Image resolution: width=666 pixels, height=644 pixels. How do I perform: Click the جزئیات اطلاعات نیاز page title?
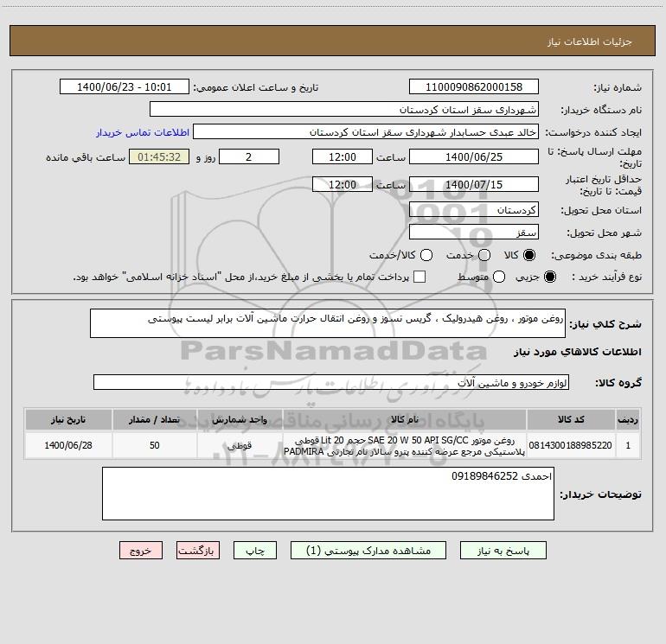point(590,41)
